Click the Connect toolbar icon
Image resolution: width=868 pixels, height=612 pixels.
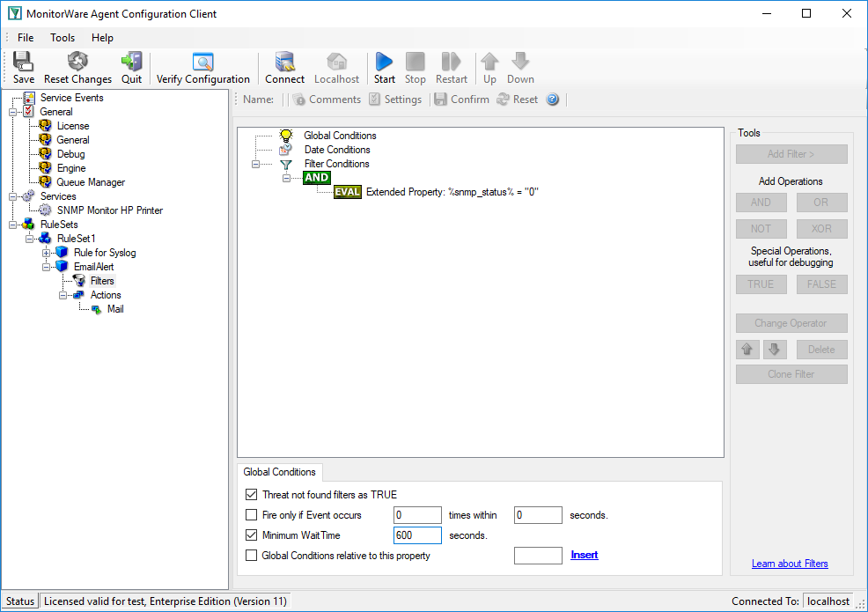[x=284, y=62]
